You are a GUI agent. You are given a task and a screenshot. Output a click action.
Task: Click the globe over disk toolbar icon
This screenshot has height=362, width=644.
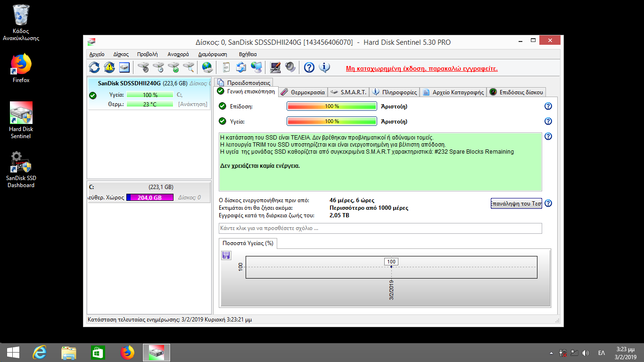click(x=207, y=67)
